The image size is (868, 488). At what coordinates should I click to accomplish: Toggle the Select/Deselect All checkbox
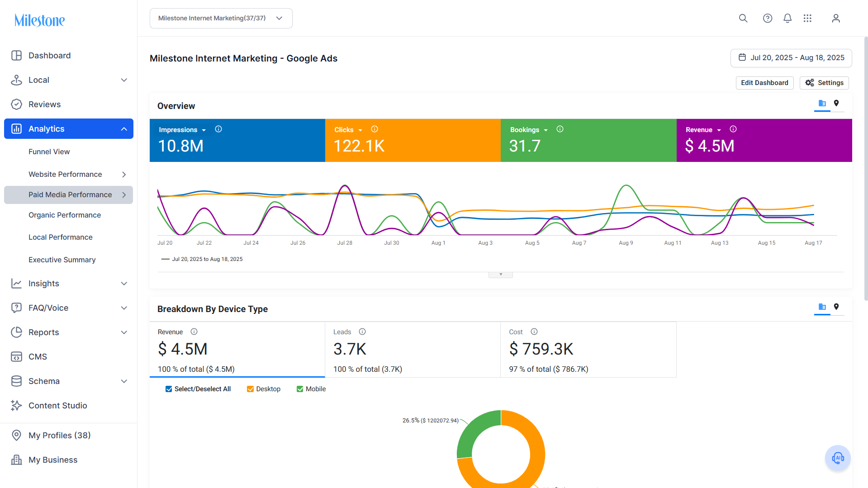pyautogui.click(x=169, y=389)
